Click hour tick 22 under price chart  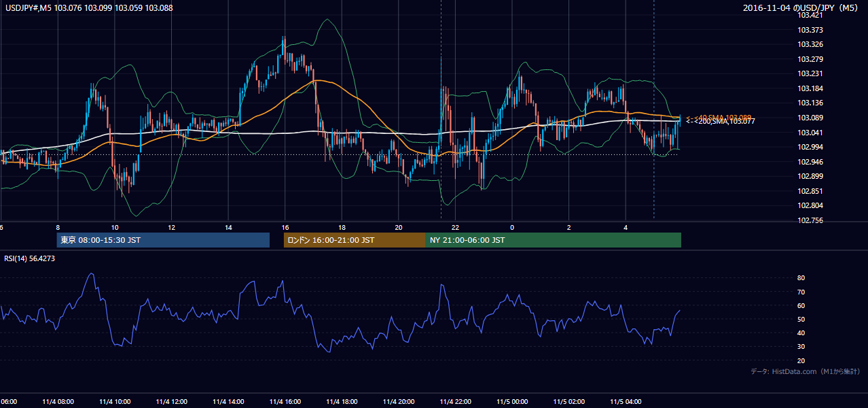(455, 228)
